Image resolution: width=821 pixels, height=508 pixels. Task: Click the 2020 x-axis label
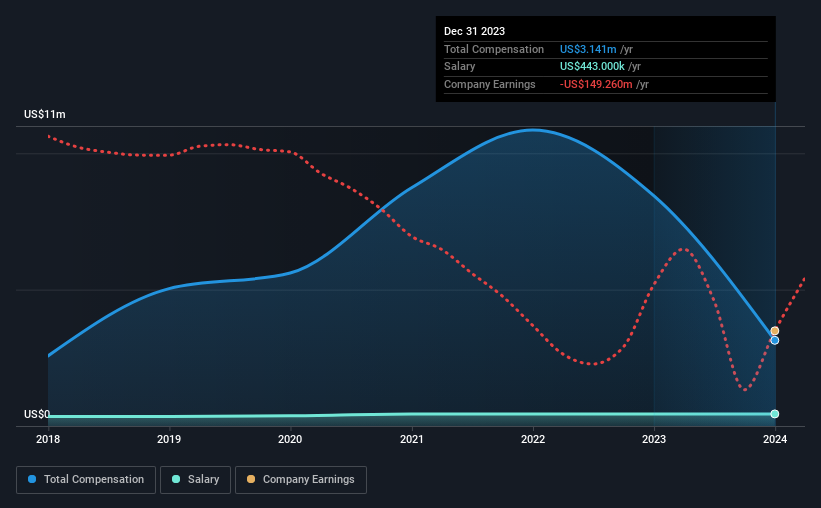click(x=290, y=439)
